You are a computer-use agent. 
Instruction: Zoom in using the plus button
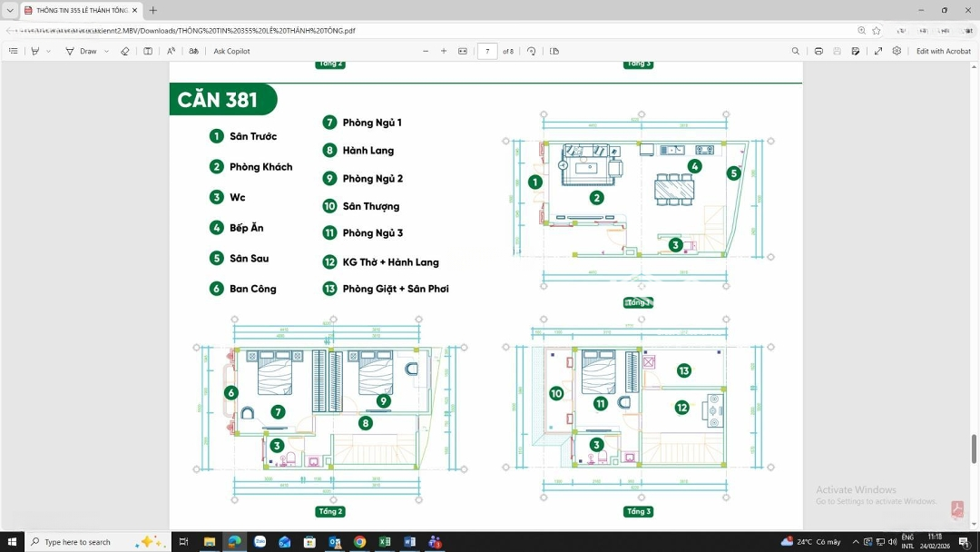click(444, 52)
